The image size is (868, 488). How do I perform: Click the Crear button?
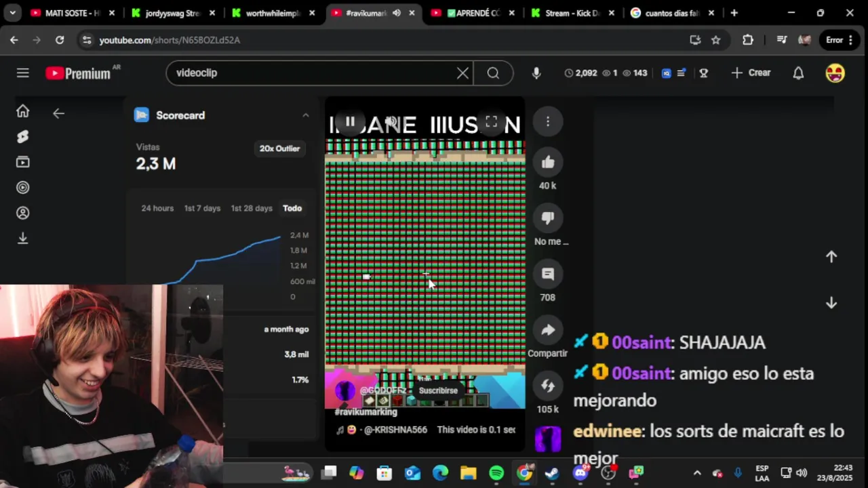[x=751, y=73]
